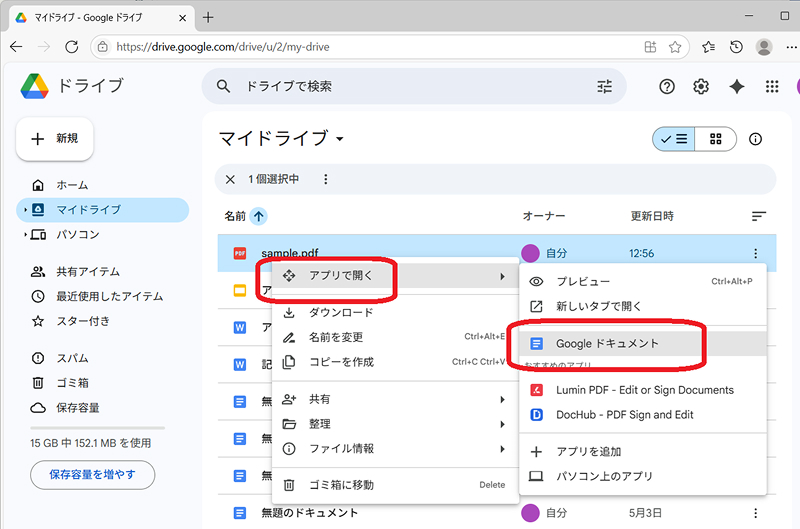
Task: Open with Lumin PDF app
Action: [x=643, y=390]
